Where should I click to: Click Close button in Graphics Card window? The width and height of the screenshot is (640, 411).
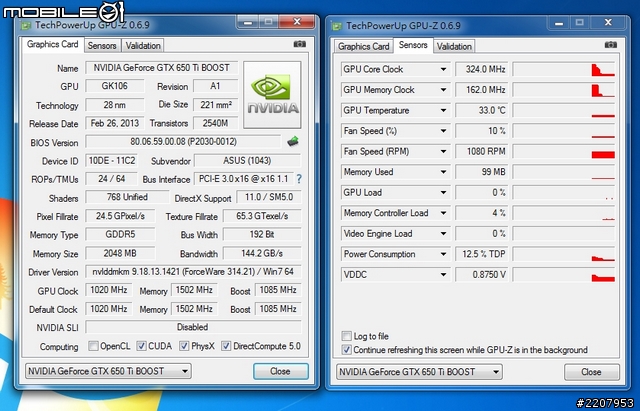[x=280, y=371]
